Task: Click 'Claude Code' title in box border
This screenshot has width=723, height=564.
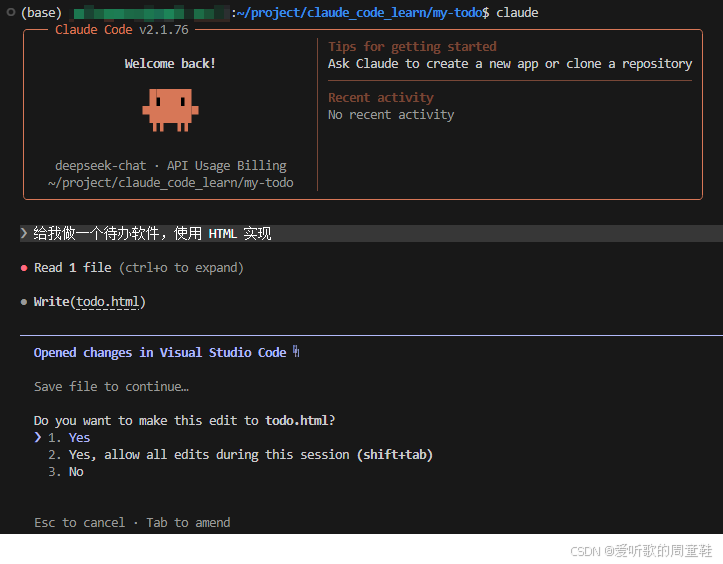Action: pyautogui.click(x=94, y=30)
